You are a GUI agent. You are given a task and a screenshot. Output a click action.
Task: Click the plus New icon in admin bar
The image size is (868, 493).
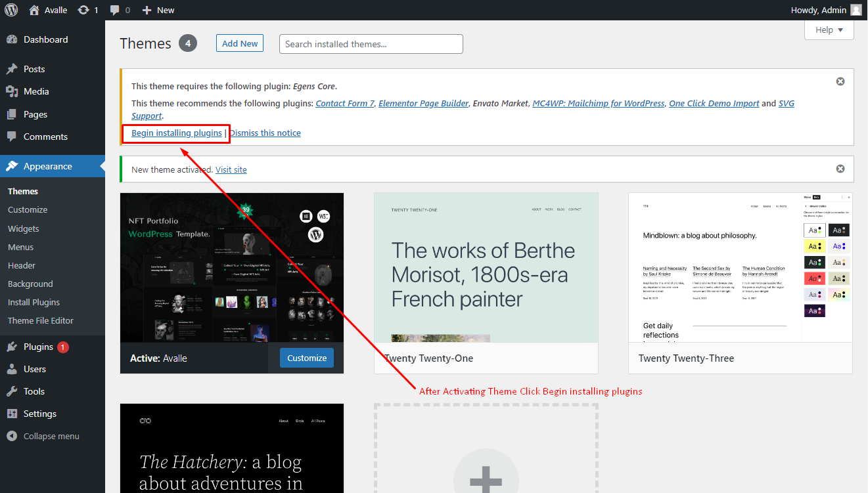pos(147,10)
